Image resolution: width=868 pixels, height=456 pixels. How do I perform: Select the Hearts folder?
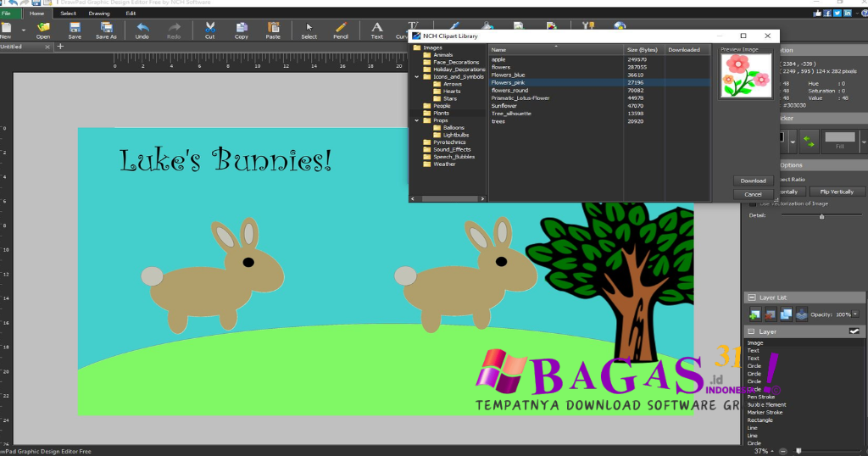point(451,92)
